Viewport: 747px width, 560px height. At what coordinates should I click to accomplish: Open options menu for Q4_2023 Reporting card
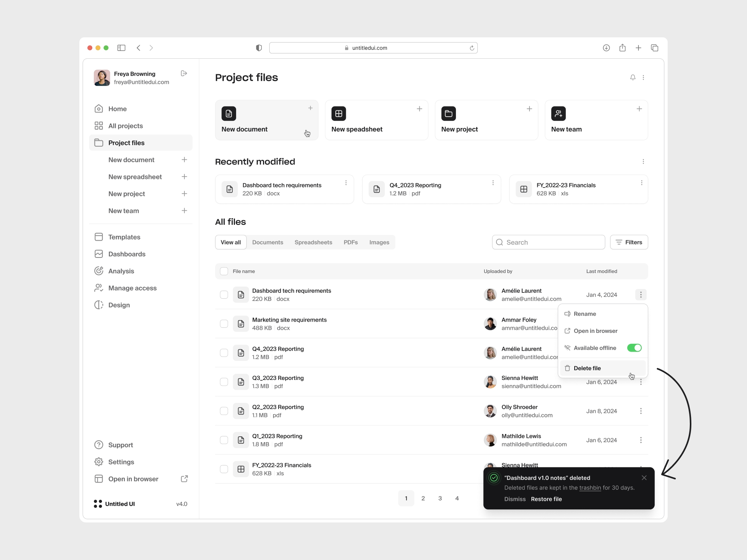(493, 183)
